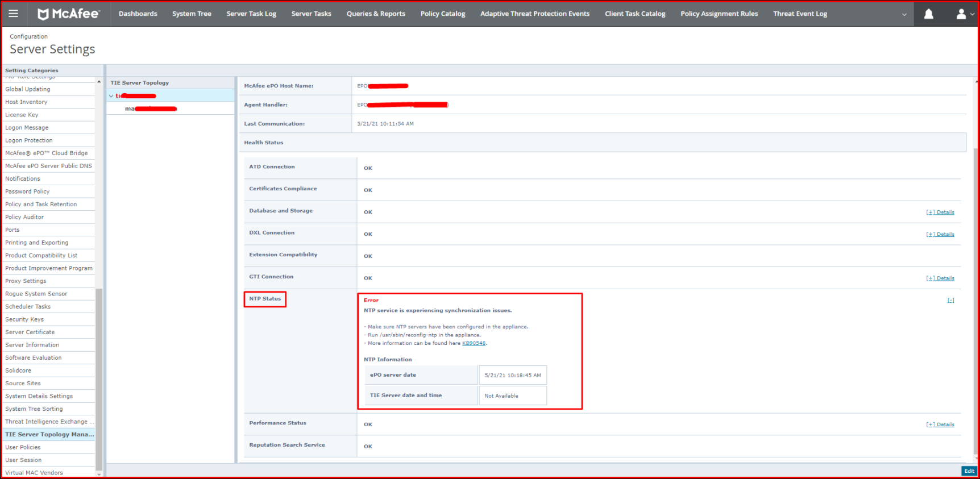Image resolution: width=980 pixels, height=479 pixels.
Task: Select System Details Settings category
Action: pos(48,396)
